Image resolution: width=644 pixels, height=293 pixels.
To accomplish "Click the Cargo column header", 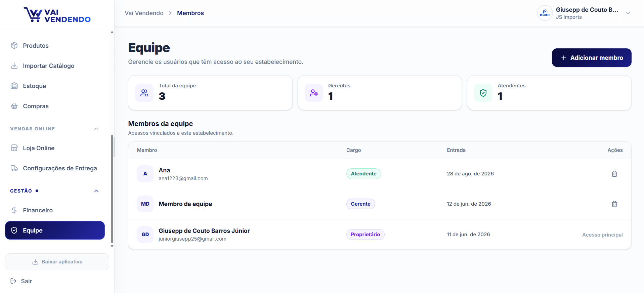I will click(354, 150).
